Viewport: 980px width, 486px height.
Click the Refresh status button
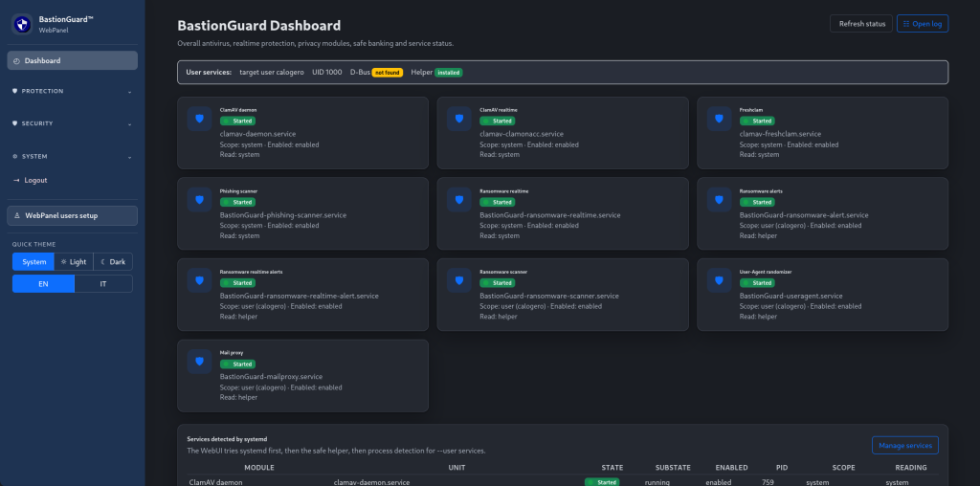tap(861, 24)
